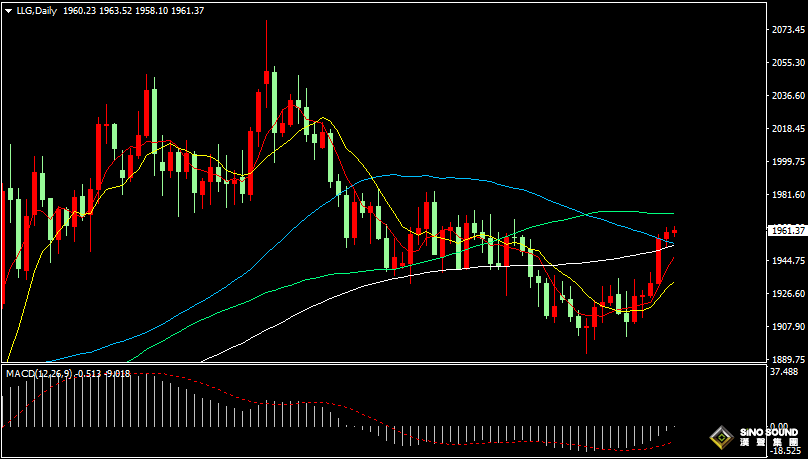Click the Sino Sound diamond logo icon
Viewport: 808px width, 459px height.
(720, 436)
